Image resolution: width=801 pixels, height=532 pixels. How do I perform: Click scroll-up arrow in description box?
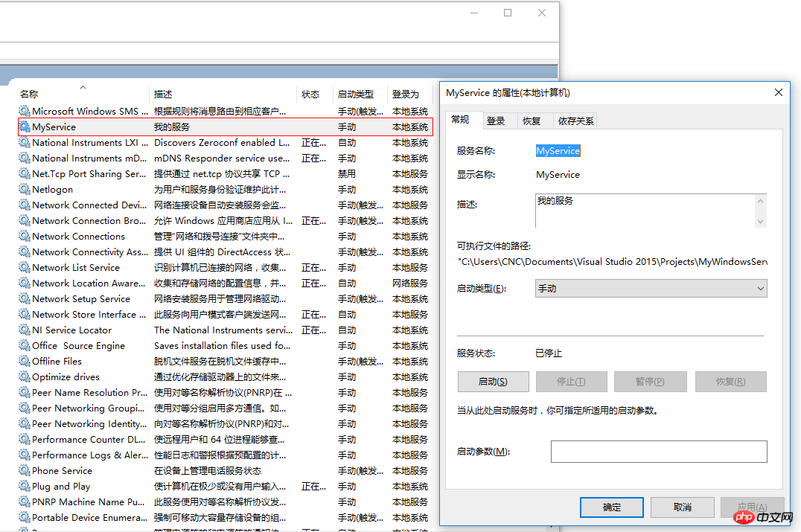761,201
